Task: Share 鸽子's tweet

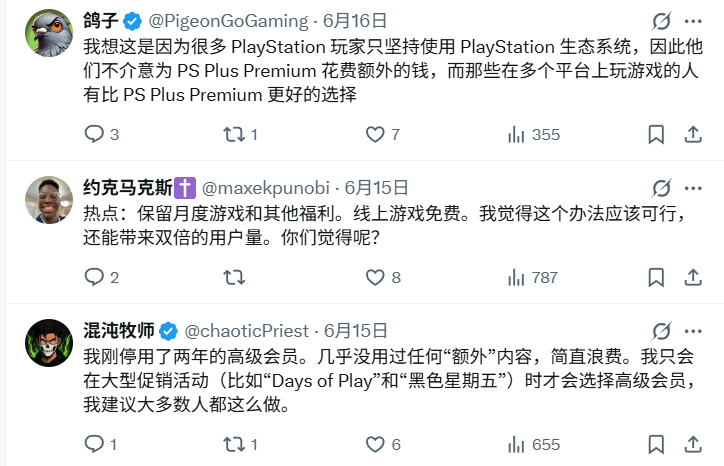Action: [692, 134]
